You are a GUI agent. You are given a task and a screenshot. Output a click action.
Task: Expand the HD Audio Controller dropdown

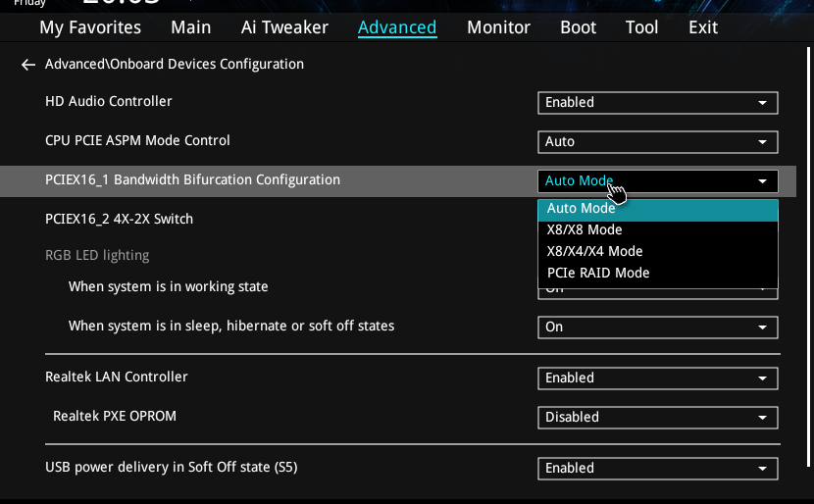point(657,102)
